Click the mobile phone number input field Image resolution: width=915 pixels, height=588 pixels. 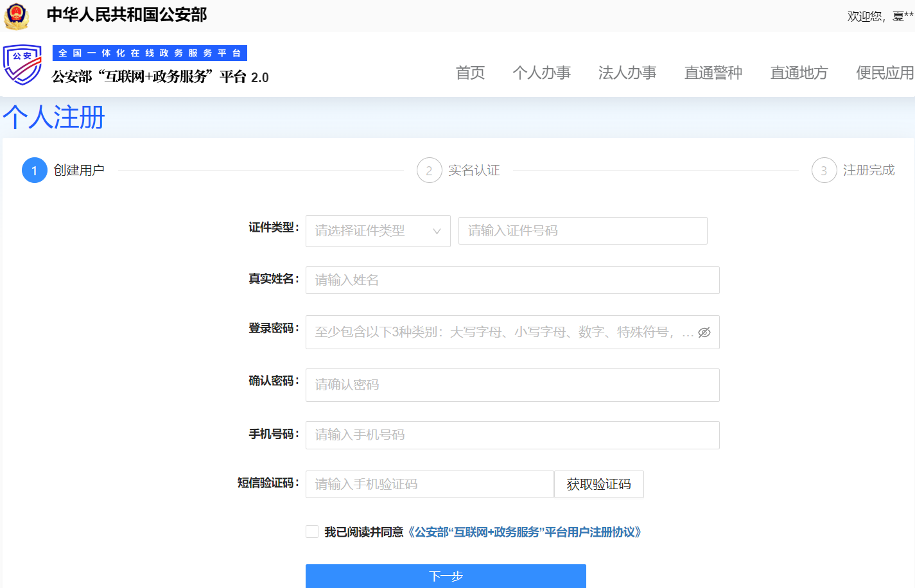pyautogui.click(x=512, y=435)
